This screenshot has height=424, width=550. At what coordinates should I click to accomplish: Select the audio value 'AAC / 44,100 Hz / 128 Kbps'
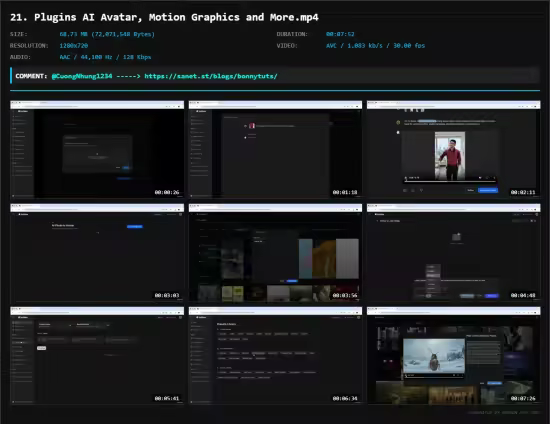click(x=105, y=57)
